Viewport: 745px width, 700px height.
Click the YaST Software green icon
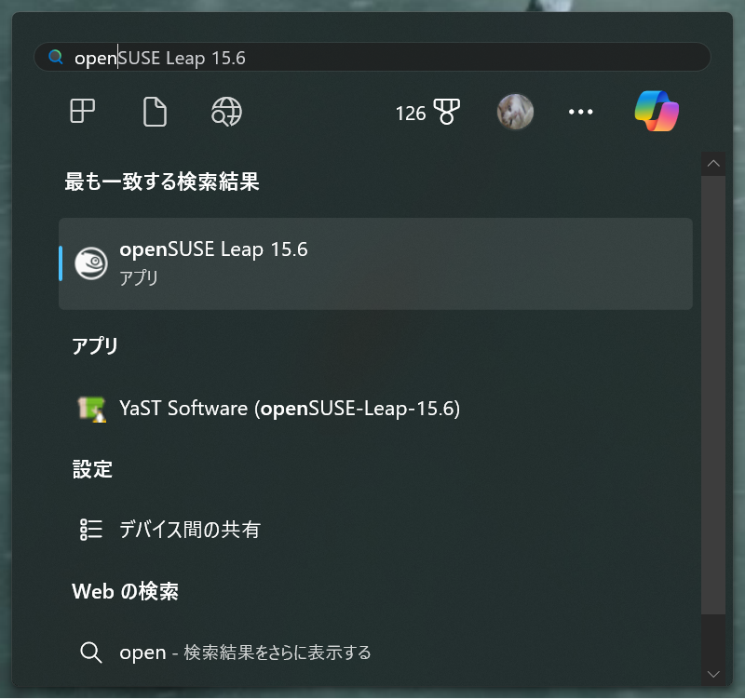(92, 408)
